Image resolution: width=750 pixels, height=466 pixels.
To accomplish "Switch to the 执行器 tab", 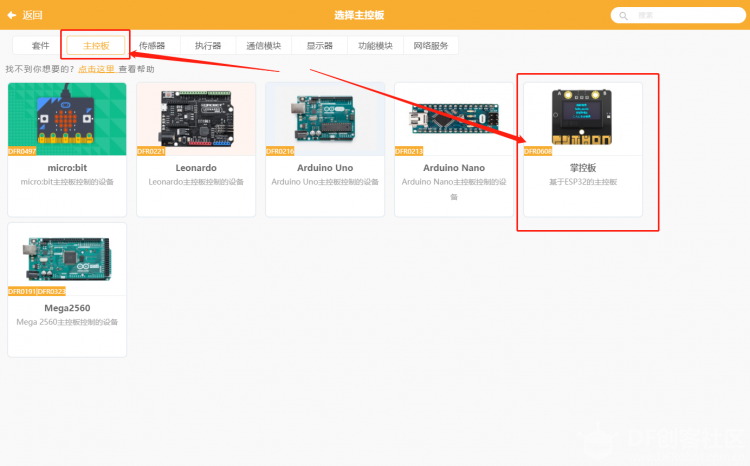I will click(208, 46).
